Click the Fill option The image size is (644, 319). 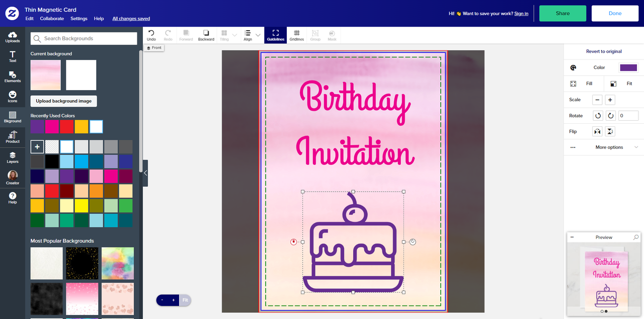click(584, 84)
